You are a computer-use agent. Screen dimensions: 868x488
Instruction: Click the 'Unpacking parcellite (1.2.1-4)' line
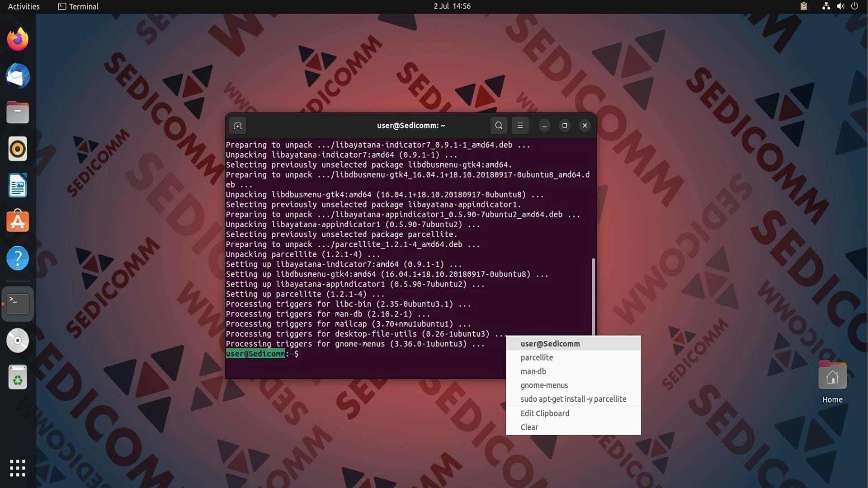point(303,254)
